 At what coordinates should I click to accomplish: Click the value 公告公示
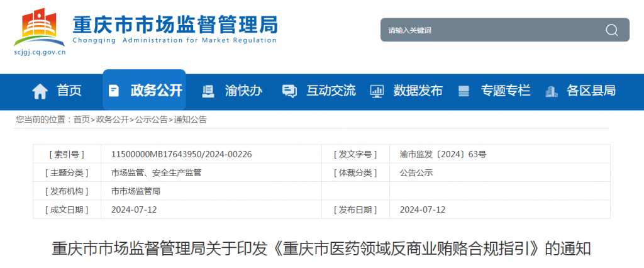[416, 173]
